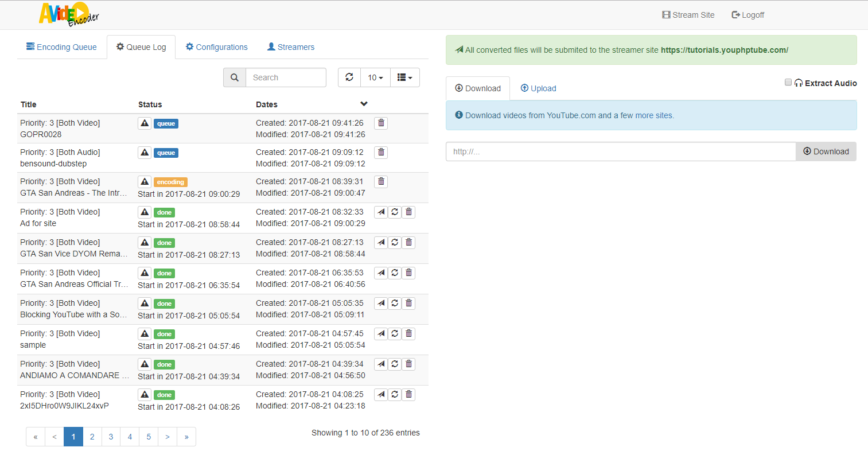Focus the Search input field
Viewport: 868px width, 455px height.
click(286, 77)
